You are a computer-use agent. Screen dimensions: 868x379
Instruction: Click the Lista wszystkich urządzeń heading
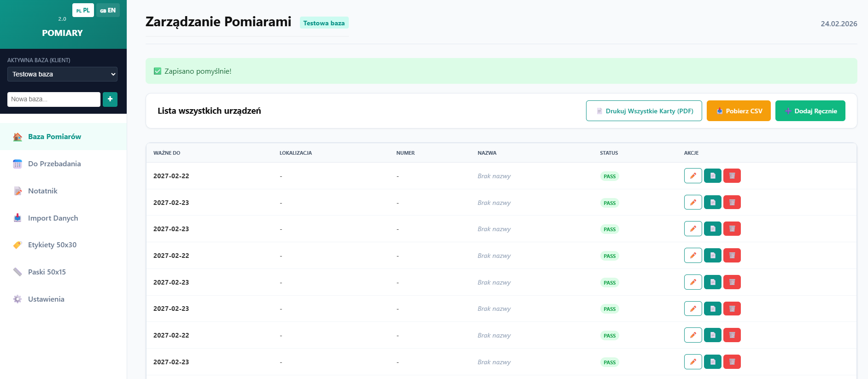[x=209, y=111]
